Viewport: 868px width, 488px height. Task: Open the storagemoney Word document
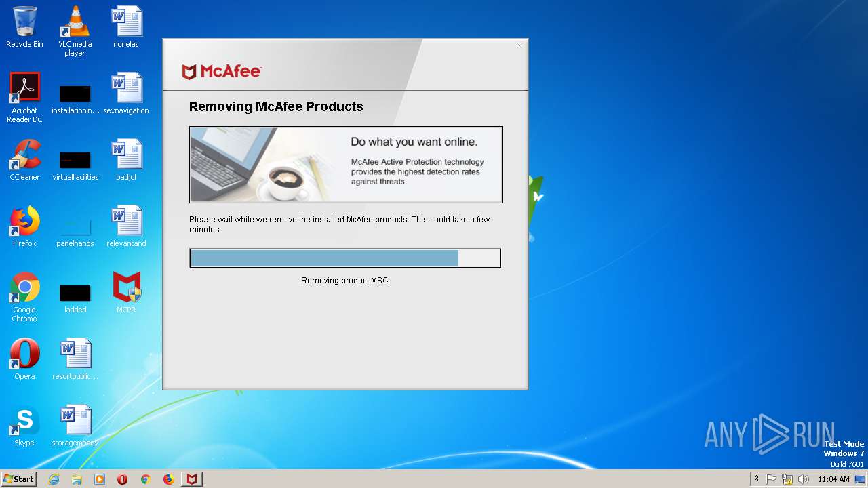coord(75,426)
